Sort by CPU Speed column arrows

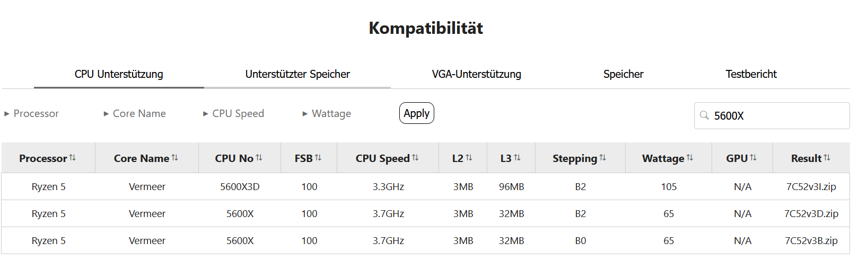tap(415, 158)
